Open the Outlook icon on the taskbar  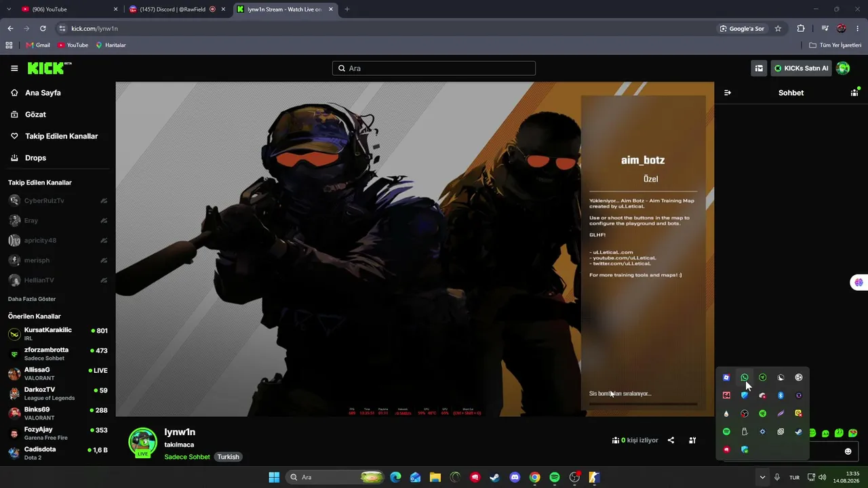[x=415, y=477]
